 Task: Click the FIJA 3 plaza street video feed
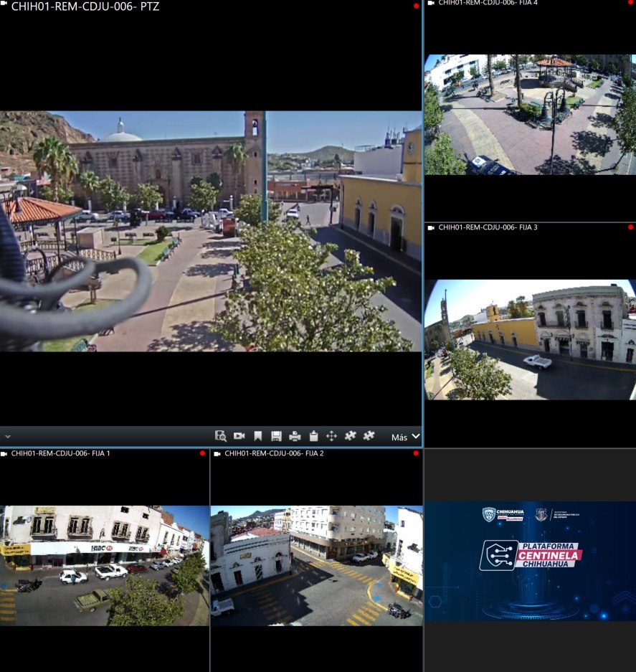coord(530,339)
